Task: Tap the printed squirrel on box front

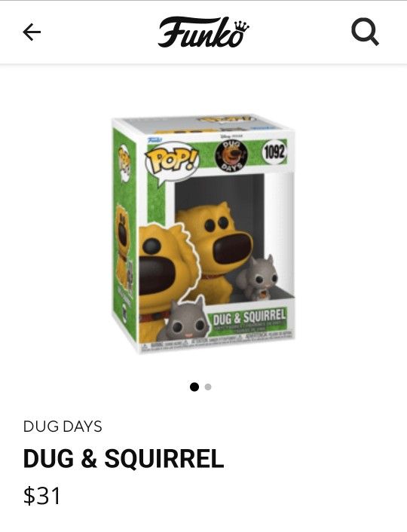Action: point(185,320)
